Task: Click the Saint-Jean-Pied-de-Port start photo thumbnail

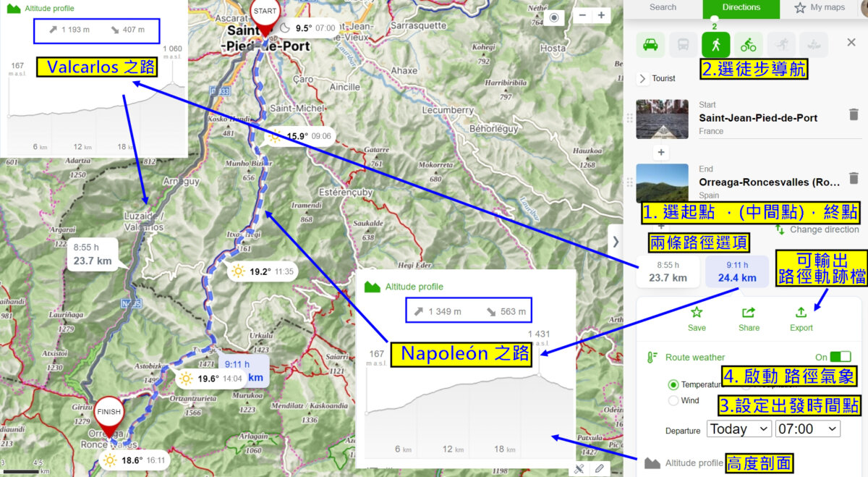Action: [x=662, y=119]
